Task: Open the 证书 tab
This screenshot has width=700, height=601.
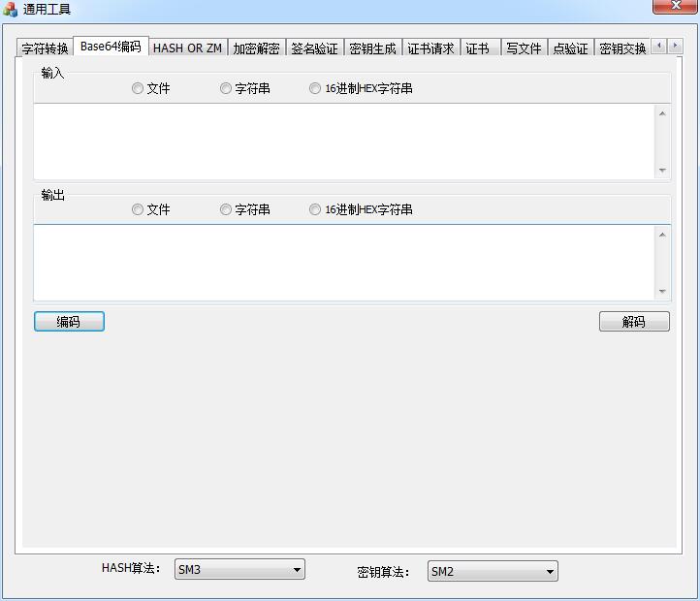Action: pos(480,47)
